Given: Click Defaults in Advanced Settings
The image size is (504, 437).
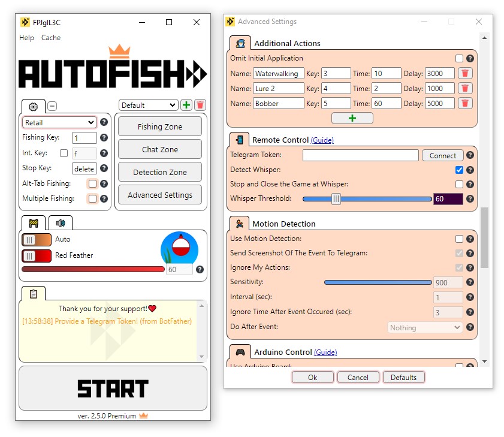Looking at the screenshot, I should click(403, 377).
